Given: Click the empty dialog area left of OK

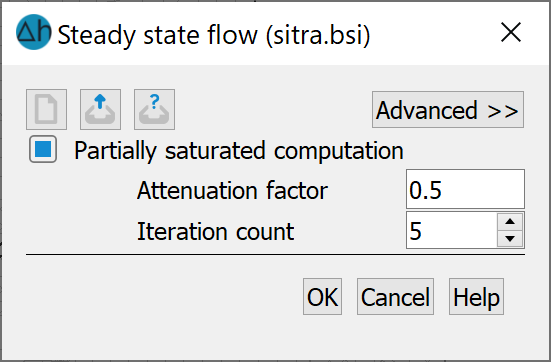Looking at the screenshot, I should pos(162,297).
